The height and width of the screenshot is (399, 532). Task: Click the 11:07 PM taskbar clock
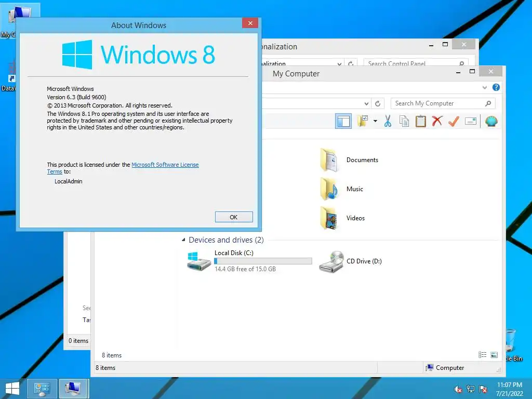pos(510,385)
